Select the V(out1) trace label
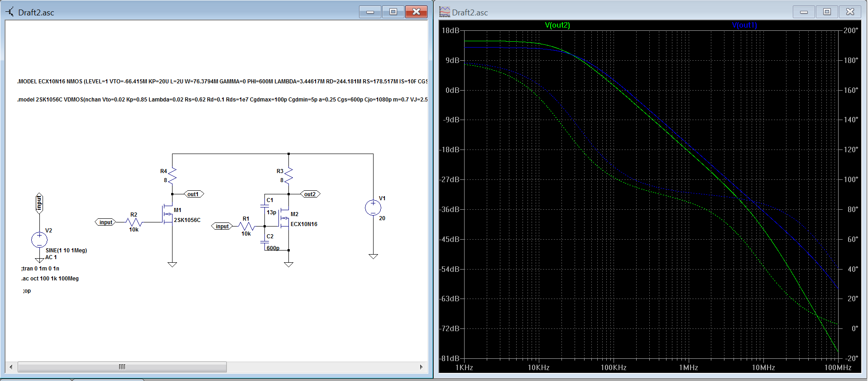 tap(744, 25)
